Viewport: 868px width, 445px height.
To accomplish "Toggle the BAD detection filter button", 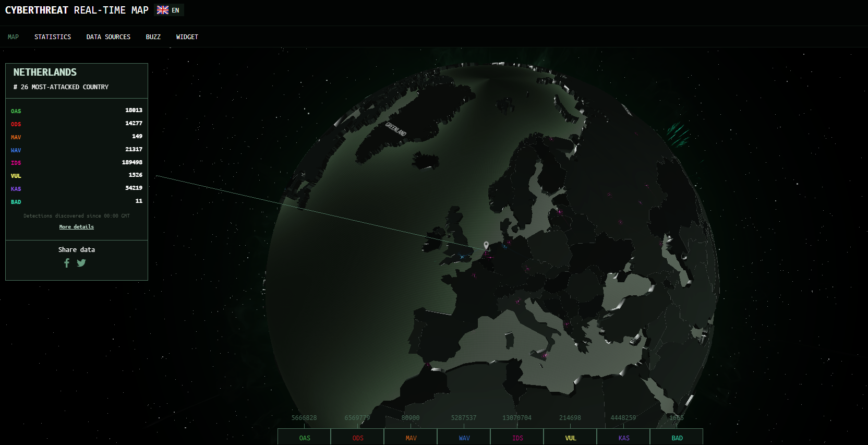I will point(677,437).
